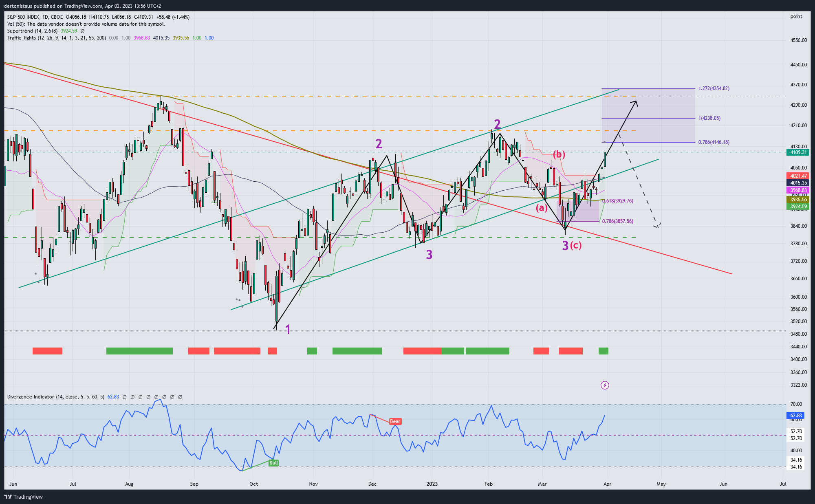Click the 2023 label on time axis
The width and height of the screenshot is (815, 504).
[x=432, y=484]
